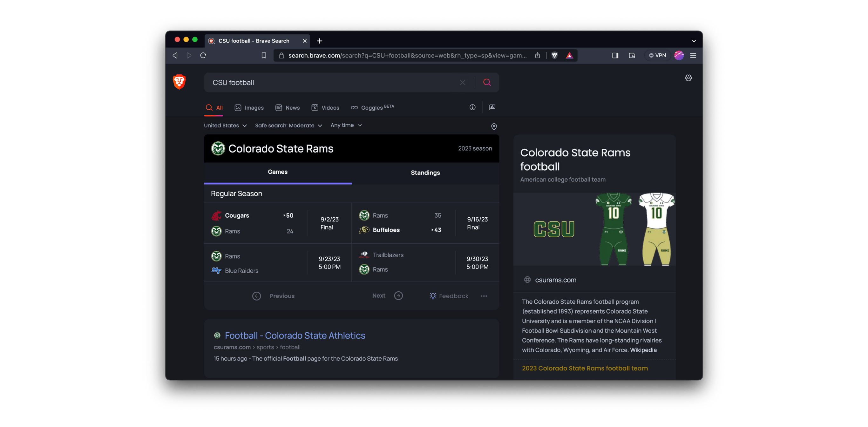Switch to Images tab

[249, 107]
